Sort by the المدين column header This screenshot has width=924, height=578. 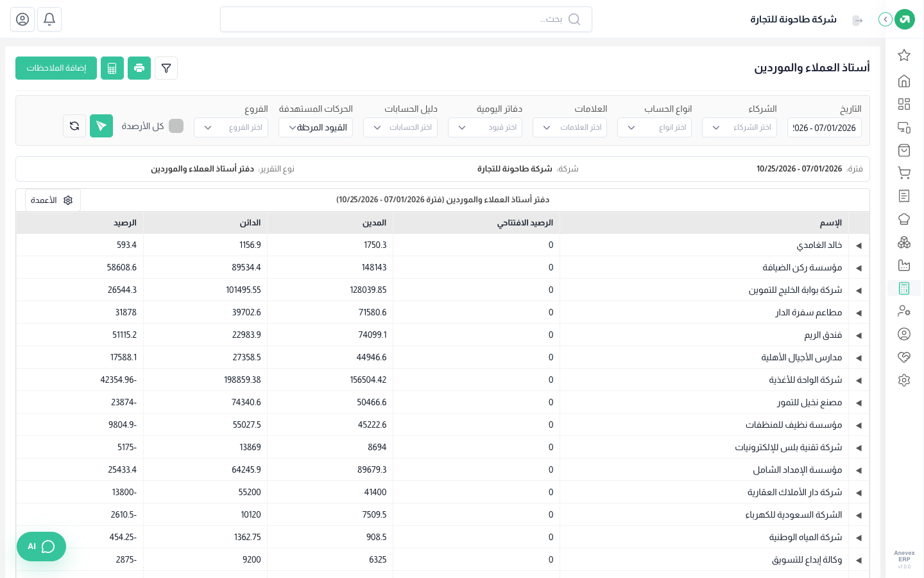point(330,223)
